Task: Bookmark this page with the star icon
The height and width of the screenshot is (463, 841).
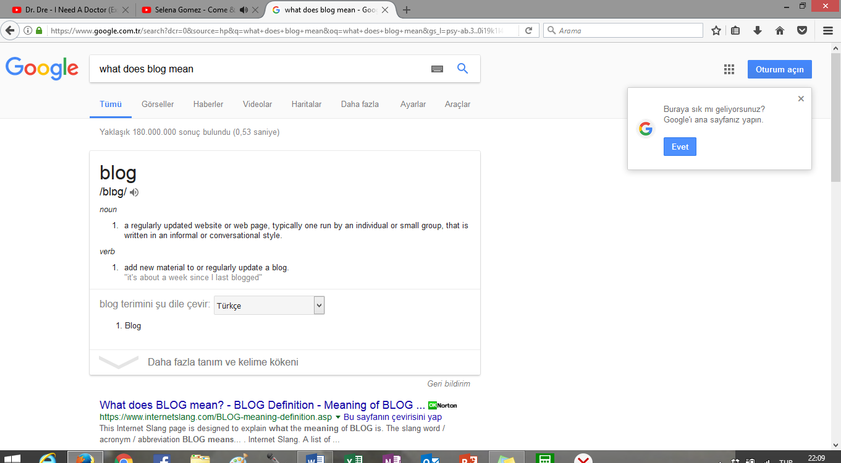Action: click(x=716, y=31)
